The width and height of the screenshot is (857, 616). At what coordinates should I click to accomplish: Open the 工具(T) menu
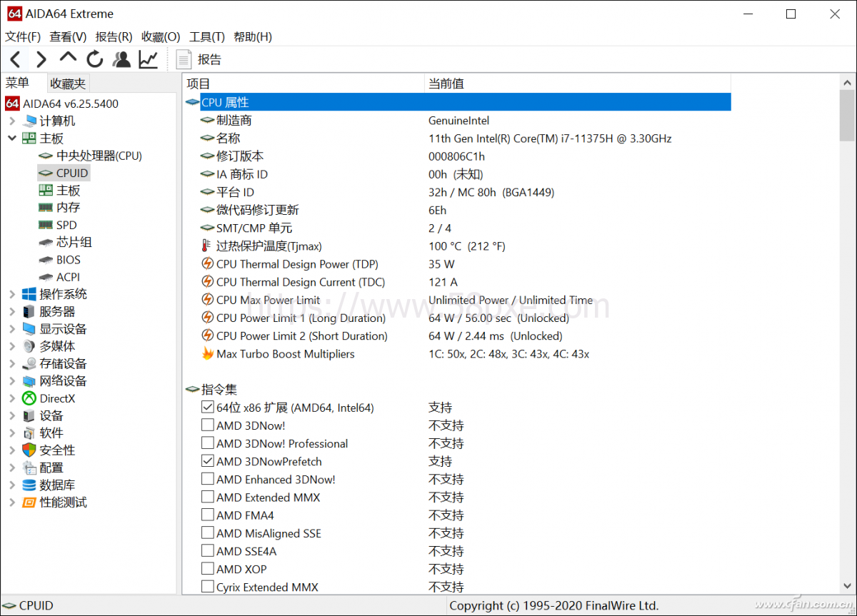207,37
